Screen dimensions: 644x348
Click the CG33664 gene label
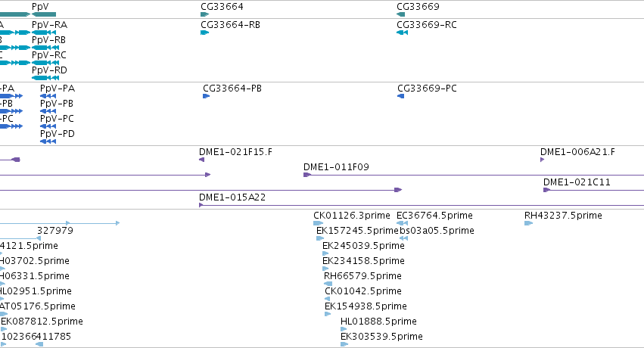click(222, 7)
